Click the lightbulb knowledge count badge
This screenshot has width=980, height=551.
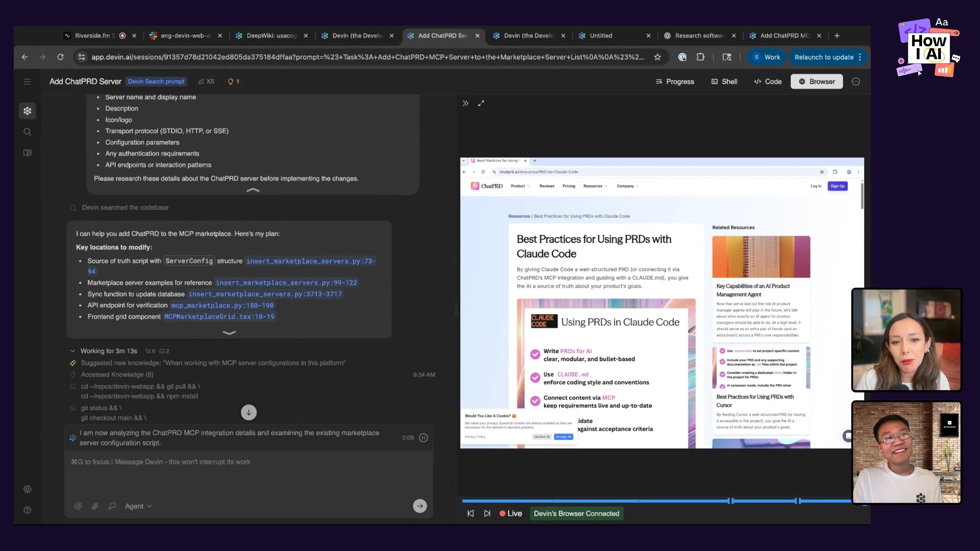click(x=234, y=81)
